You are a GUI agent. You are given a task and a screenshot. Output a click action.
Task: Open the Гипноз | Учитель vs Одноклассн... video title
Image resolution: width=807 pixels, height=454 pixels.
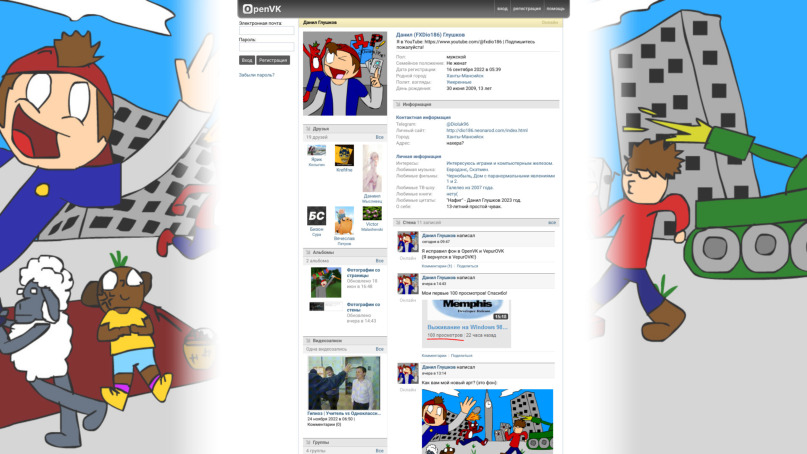tap(344, 413)
